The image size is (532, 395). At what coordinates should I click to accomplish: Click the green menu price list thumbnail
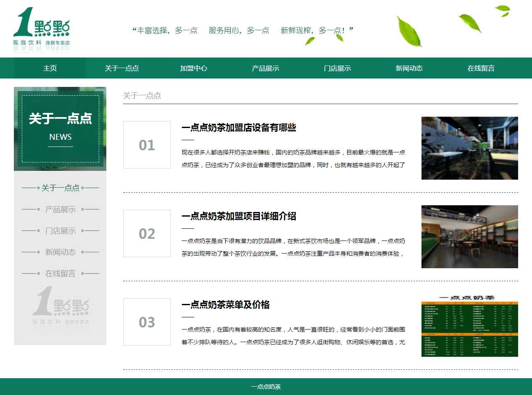(469, 326)
